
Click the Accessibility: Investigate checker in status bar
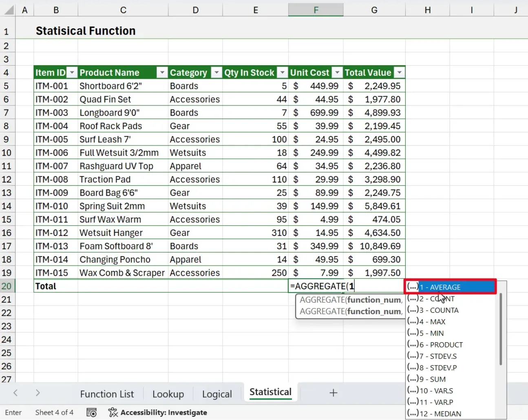click(157, 412)
